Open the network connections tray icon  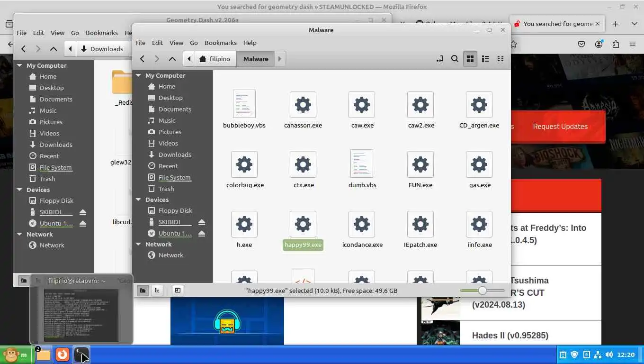click(x=598, y=355)
